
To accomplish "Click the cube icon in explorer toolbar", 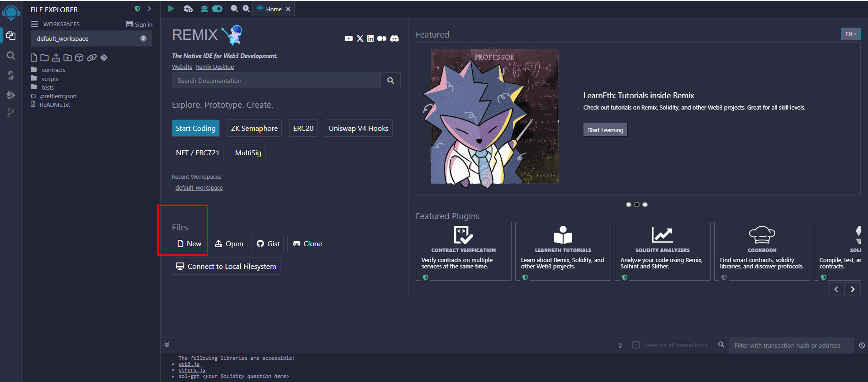I will [x=79, y=57].
